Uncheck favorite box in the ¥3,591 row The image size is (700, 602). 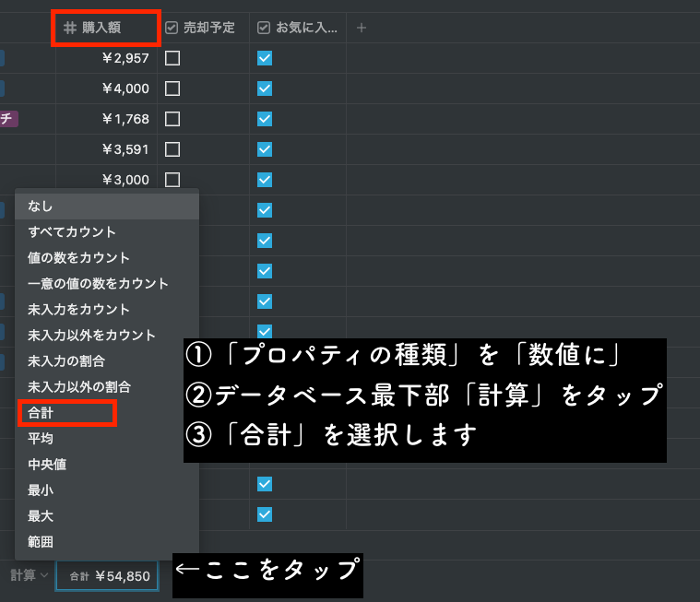[265, 149]
